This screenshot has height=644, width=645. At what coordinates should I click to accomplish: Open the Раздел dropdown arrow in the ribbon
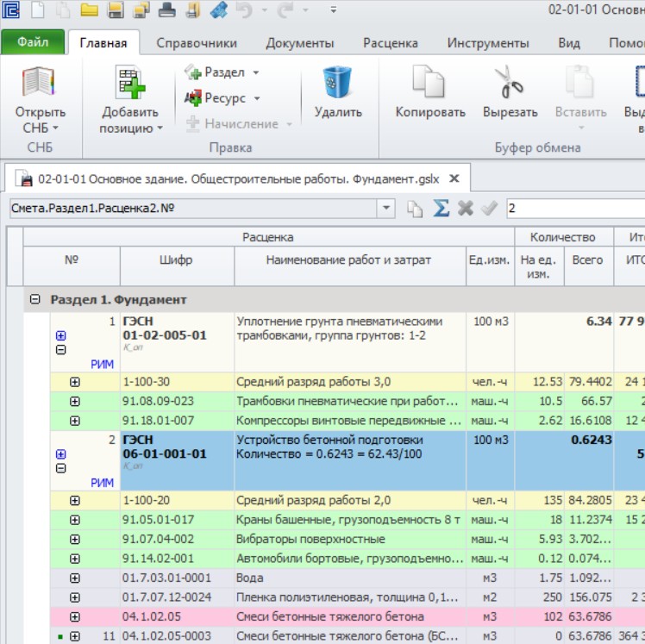[256, 72]
